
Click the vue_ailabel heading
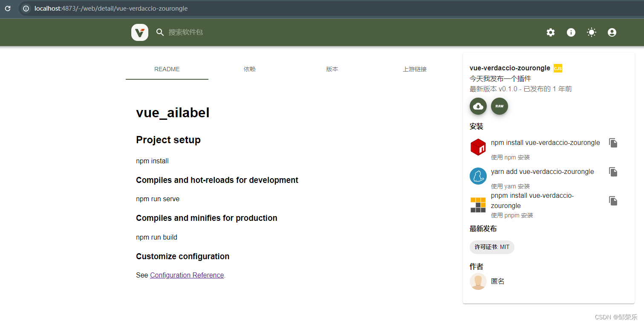coord(173,113)
